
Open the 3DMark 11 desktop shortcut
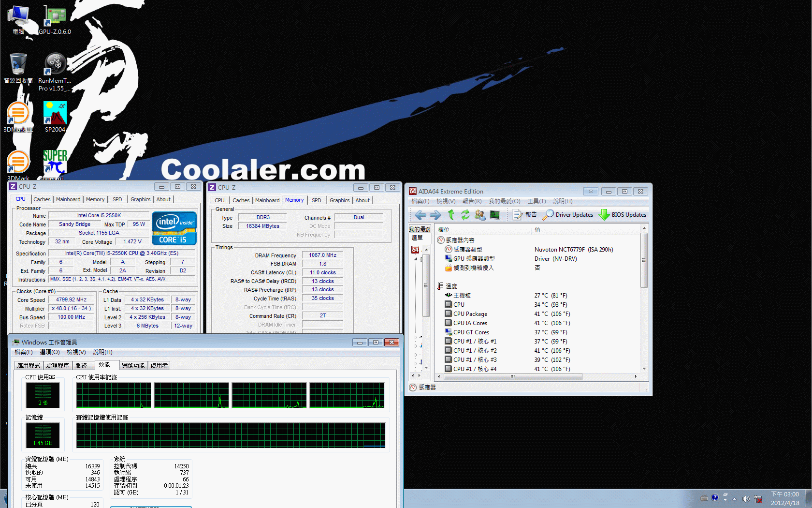point(18,117)
